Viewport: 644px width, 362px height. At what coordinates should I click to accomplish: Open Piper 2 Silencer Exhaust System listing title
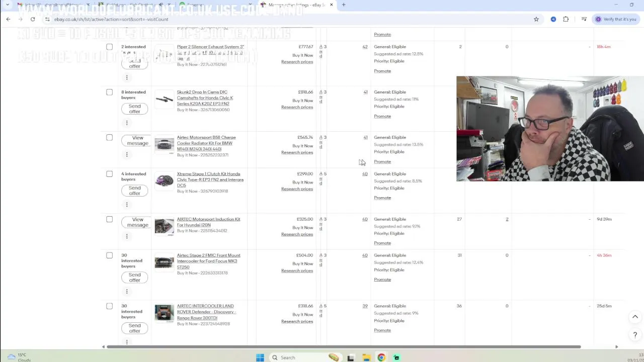210,52
